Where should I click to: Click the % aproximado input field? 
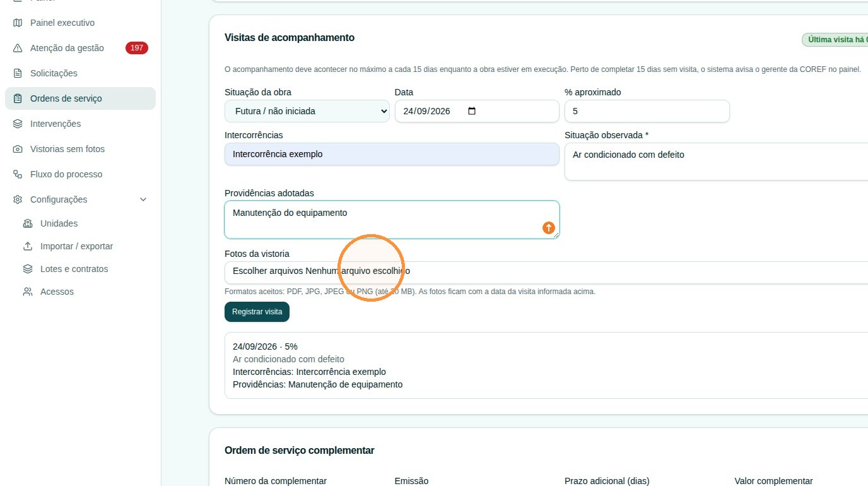click(647, 111)
